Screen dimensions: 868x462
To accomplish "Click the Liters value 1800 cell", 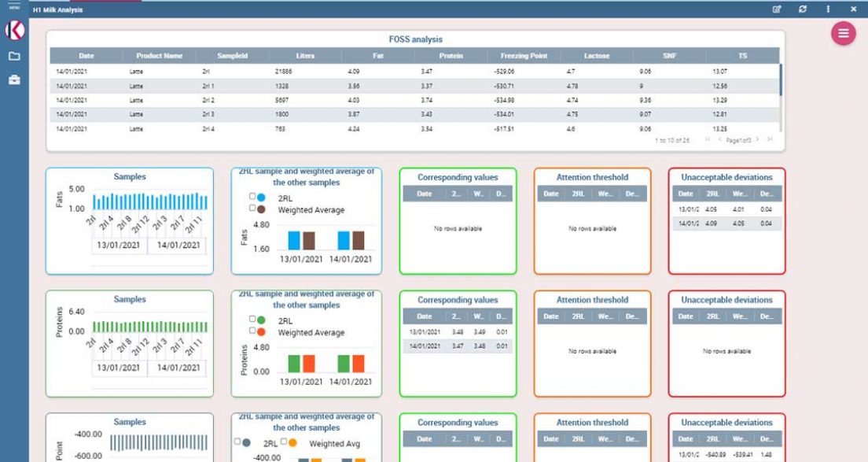I will [x=281, y=114].
